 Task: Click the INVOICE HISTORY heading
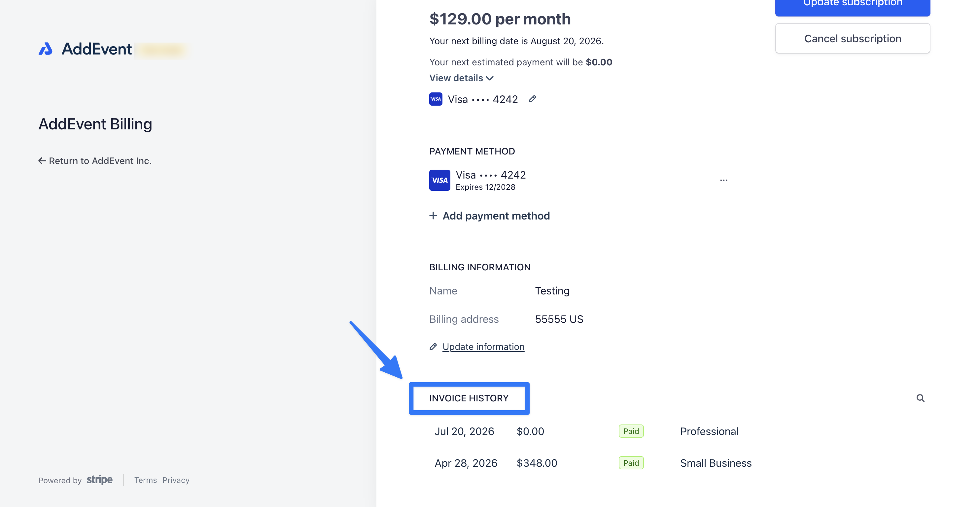469,398
